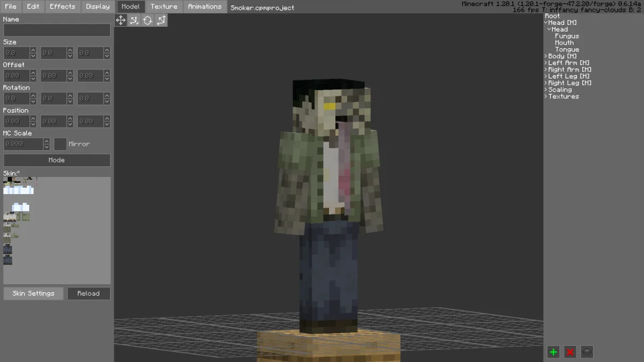Expand the Right Leg [H] node
This screenshot has height=362, width=644.
pyautogui.click(x=546, y=83)
